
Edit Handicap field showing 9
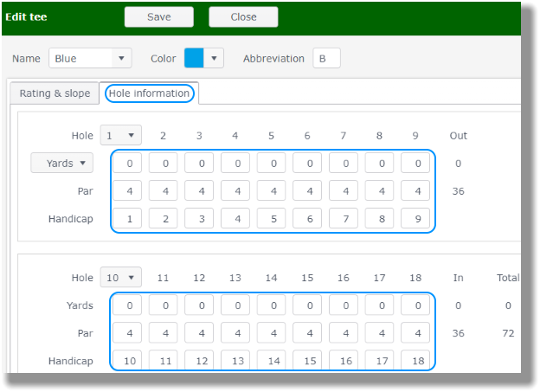click(x=415, y=218)
